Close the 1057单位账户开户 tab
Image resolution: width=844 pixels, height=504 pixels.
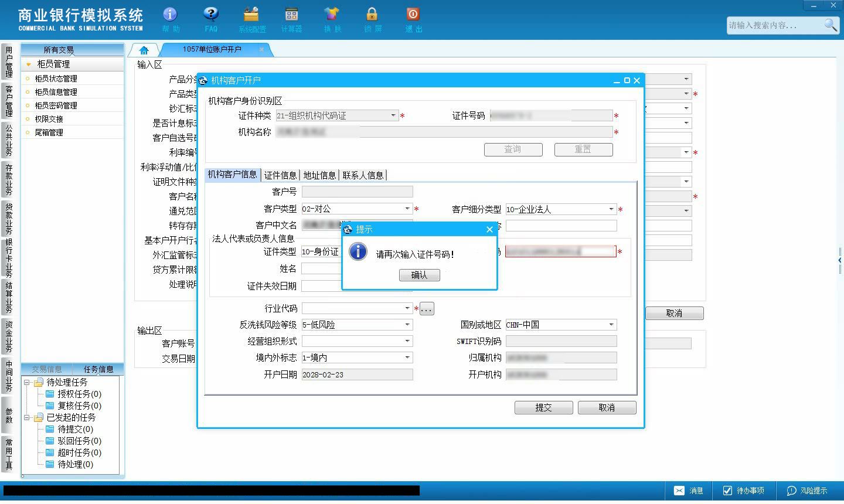pos(261,49)
